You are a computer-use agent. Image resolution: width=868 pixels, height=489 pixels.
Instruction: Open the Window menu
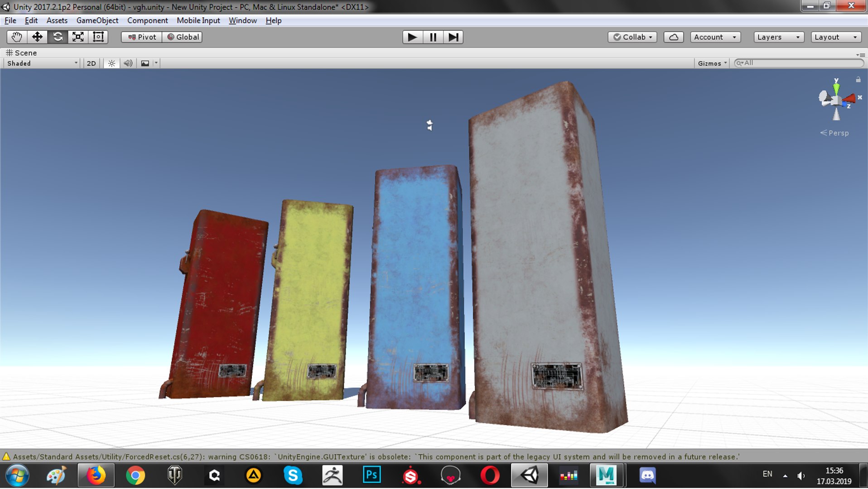[x=243, y=20]
